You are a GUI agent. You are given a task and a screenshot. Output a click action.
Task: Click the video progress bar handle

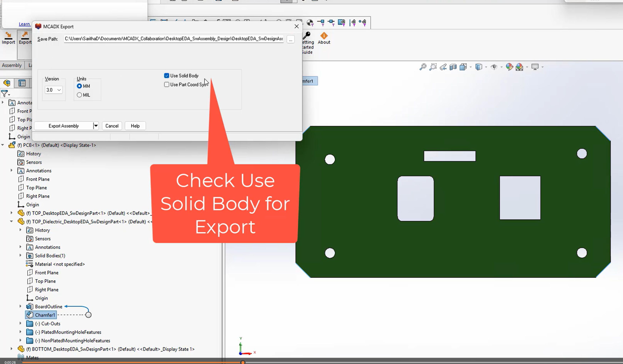click(x=243, y=362)
